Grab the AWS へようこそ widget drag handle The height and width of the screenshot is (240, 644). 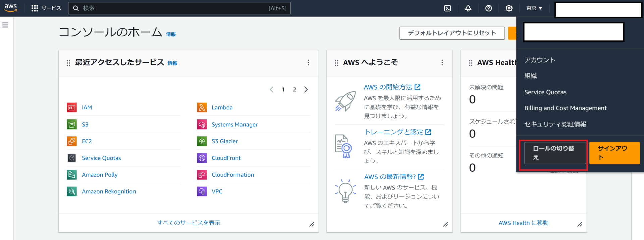click(337, 63)
